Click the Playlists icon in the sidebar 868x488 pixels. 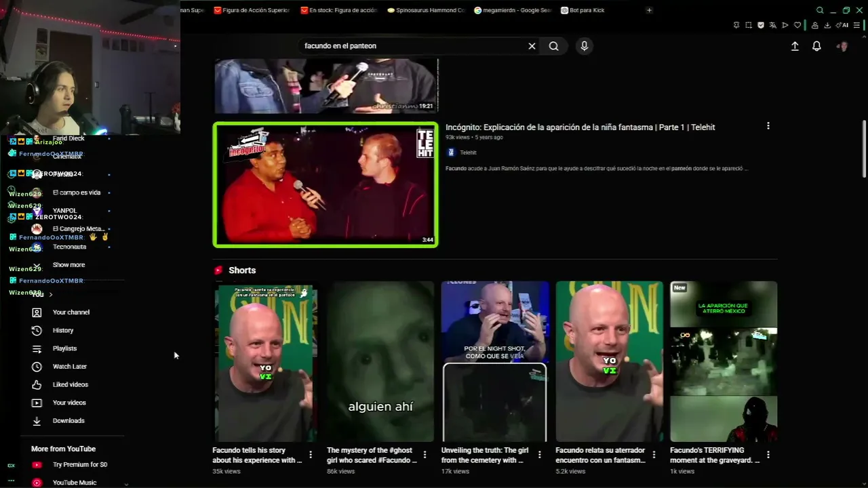click(37, 348)
